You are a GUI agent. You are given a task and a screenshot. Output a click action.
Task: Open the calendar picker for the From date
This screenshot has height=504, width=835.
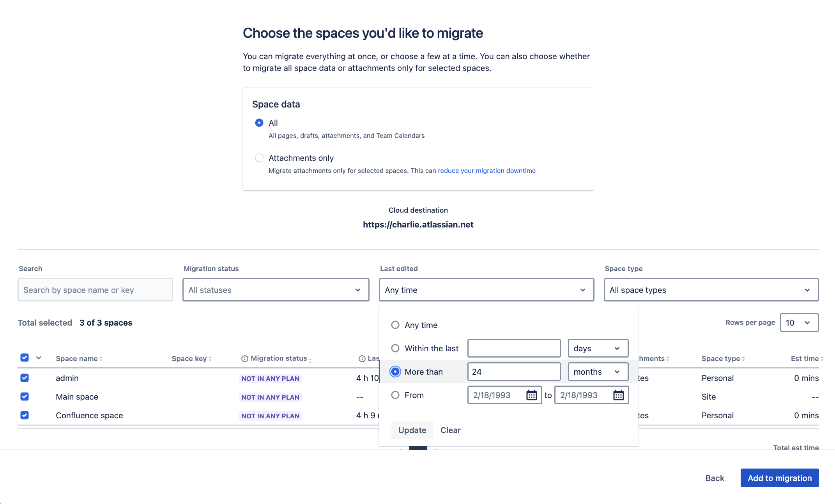click(532, 395)
